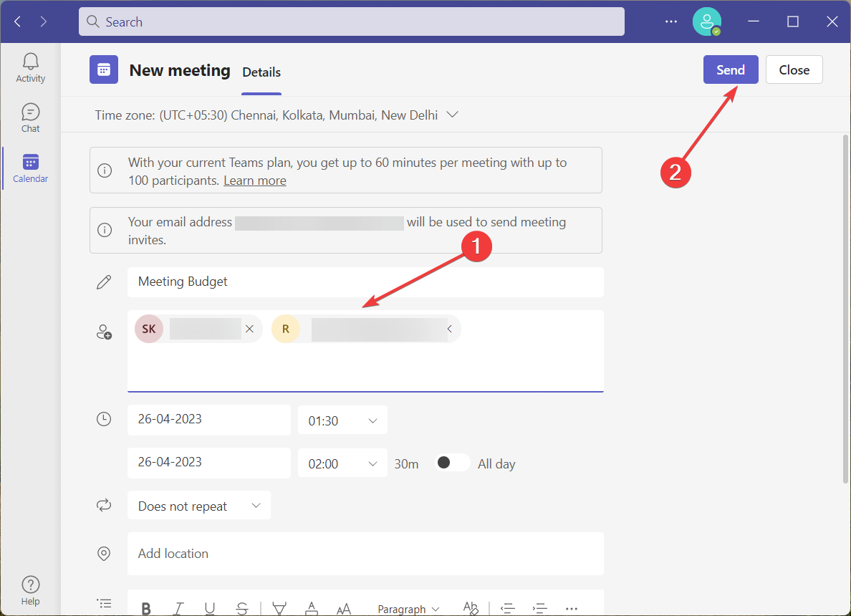Toggle underline formatting
The image size is (851, 616).
point(210,608)
